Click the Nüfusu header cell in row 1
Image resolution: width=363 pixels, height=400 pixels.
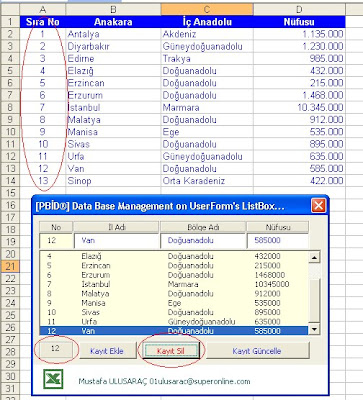click(x=299, y=22)
